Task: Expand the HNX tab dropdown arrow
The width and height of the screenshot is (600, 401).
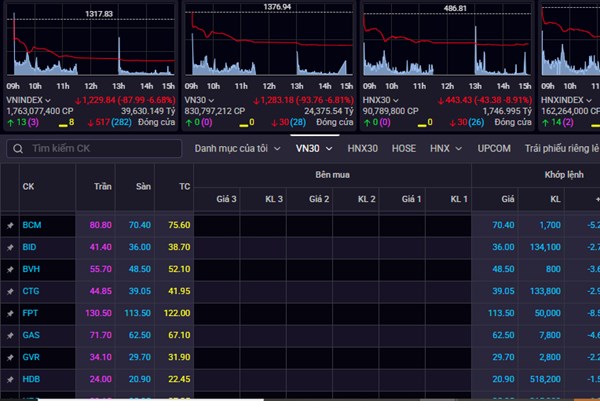Action: (x=459, y=148)
